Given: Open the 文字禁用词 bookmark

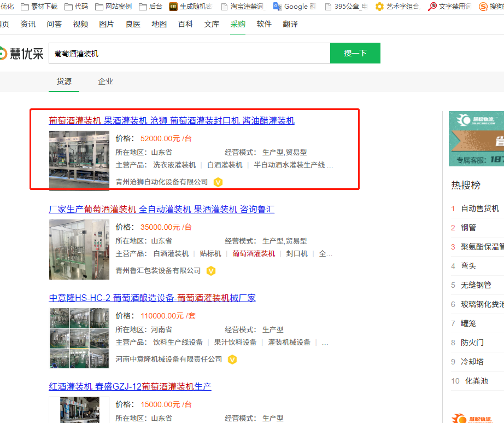Looking at the screenshot, I should 450,7.
